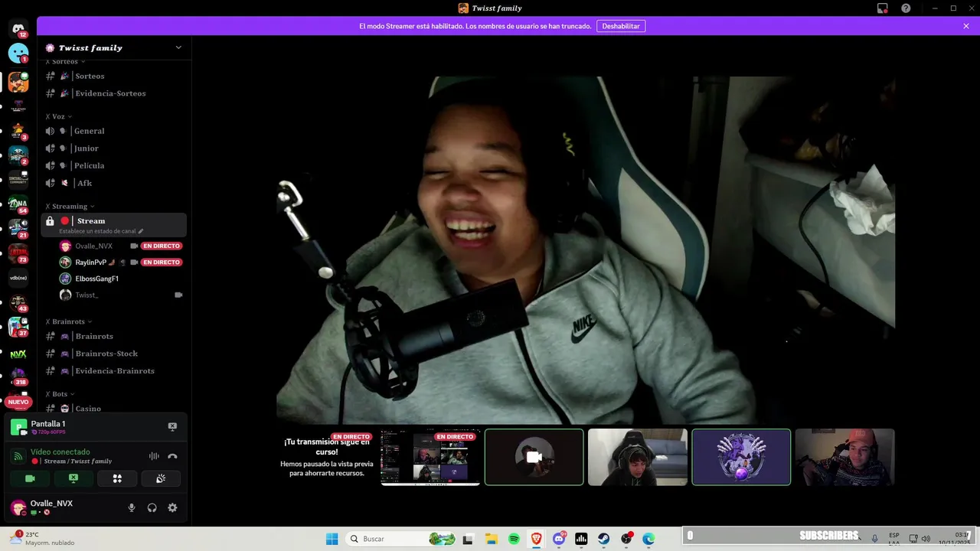The width and height of the screenshot is (980, 551).
Task: Select the paused own-stream preview tile
Action: (327, 457)
